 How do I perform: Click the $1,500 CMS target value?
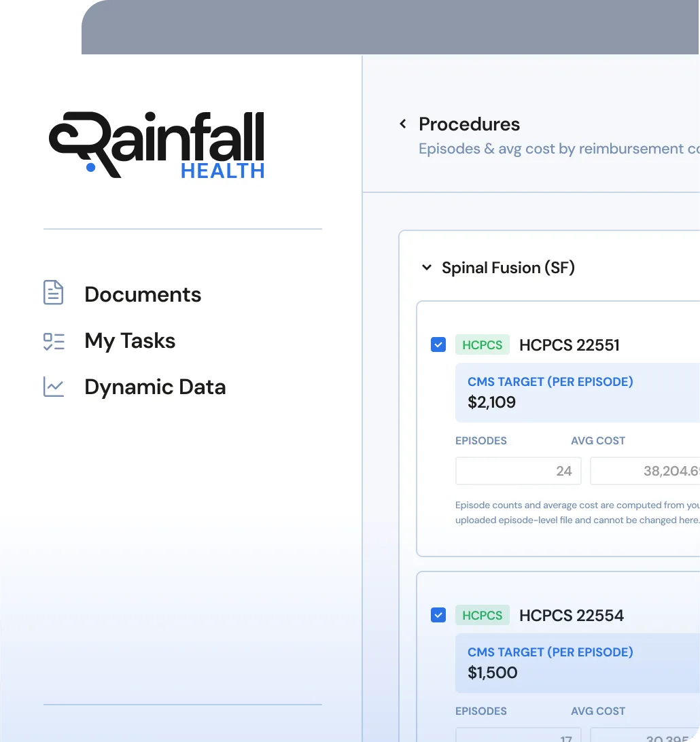(493, 673)
